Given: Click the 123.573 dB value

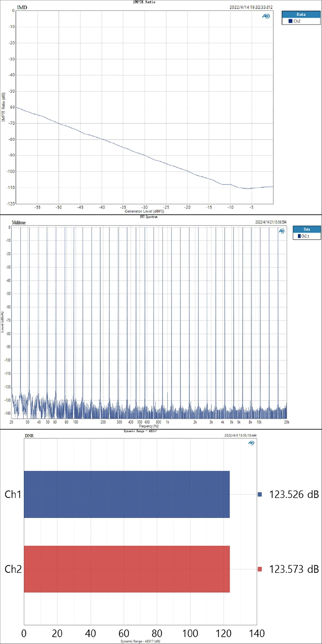Looking at the screenshot, I should point(294,569).
